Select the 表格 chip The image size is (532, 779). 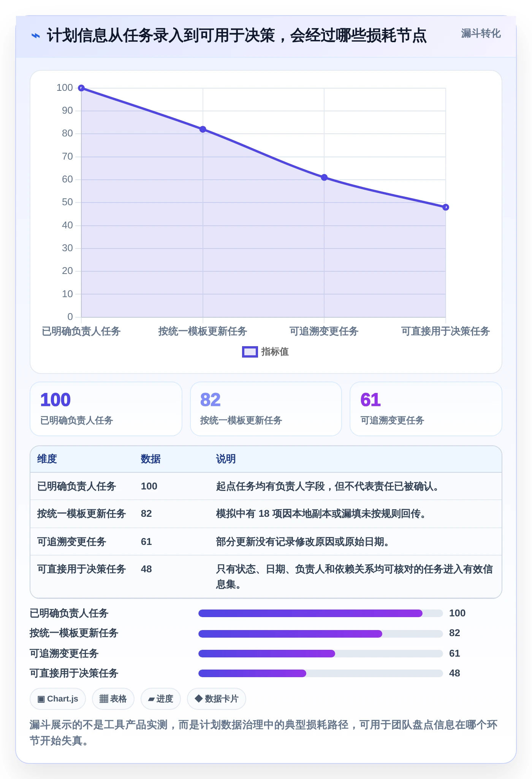coord(113,699)
